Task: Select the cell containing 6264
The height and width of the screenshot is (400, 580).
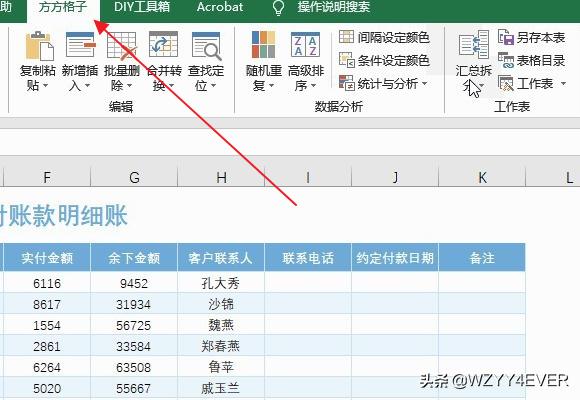Action: [x=47, y=367]
